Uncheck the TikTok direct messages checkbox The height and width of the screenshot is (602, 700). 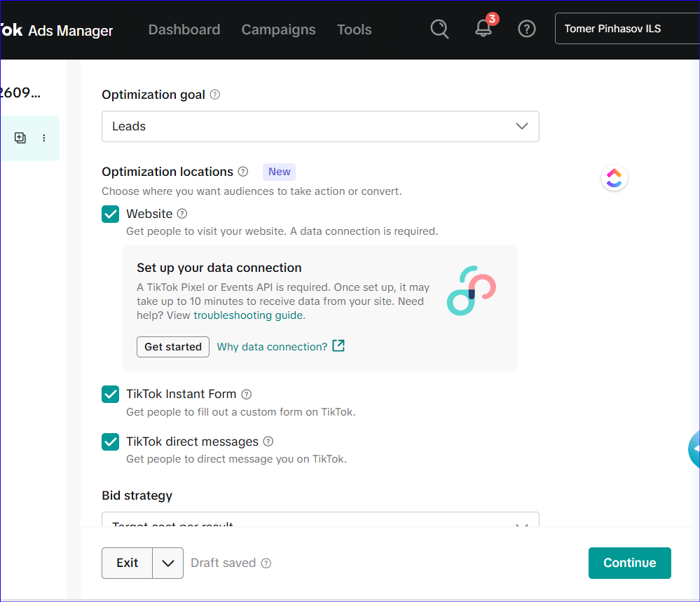[110, 442]
